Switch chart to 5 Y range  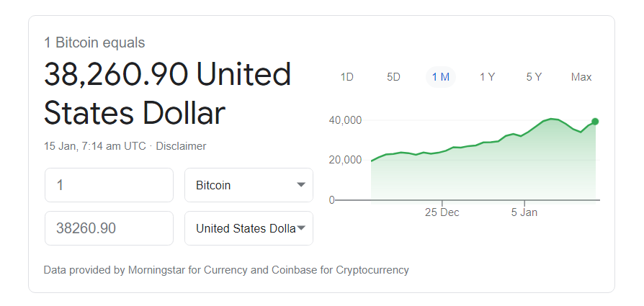click(534, 77)
